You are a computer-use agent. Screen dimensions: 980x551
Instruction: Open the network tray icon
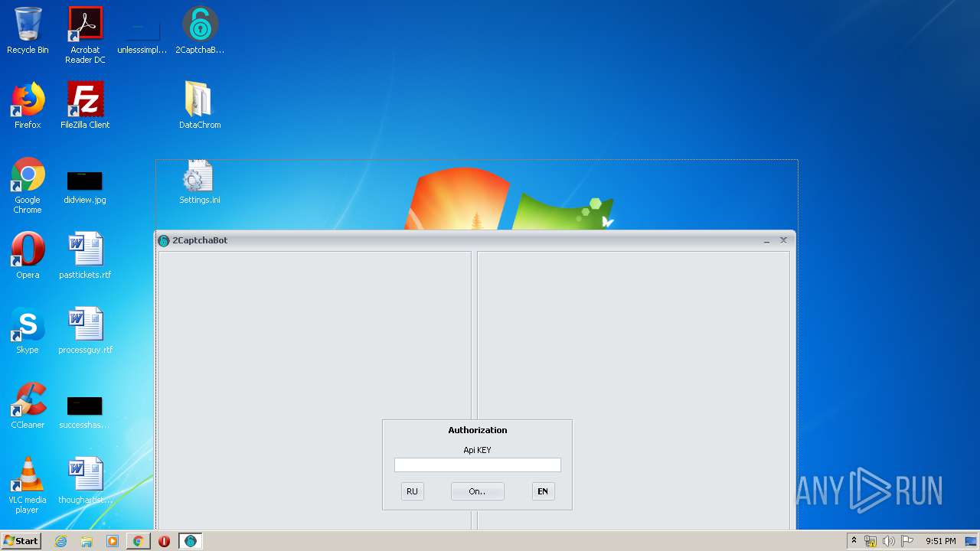point(871,541)
